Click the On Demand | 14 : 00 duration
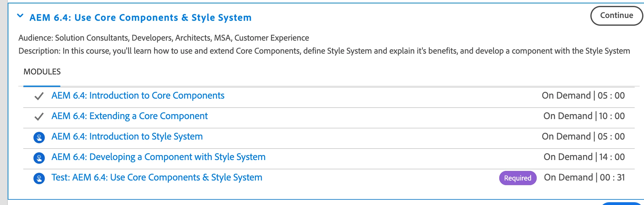This screenshot has height=205, width=644. (584, 157)
